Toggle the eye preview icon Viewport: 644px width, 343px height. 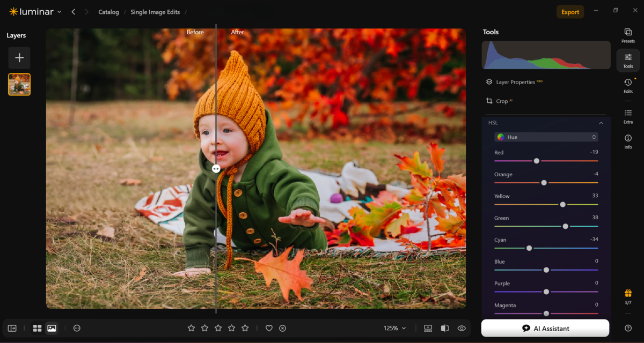click(462, 328)
